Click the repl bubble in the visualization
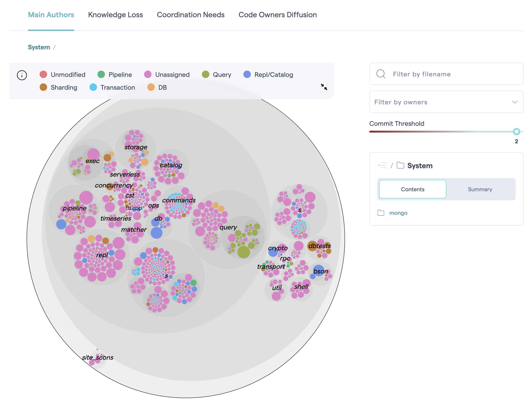Image resolution: width=532 pixels, height=410 pixels. click(102, 255)
